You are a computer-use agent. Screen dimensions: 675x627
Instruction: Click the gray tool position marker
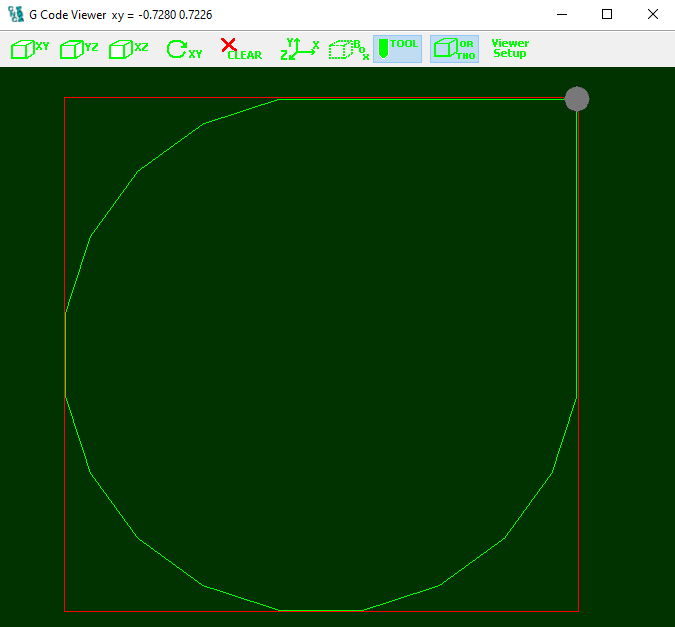[577, 99]
